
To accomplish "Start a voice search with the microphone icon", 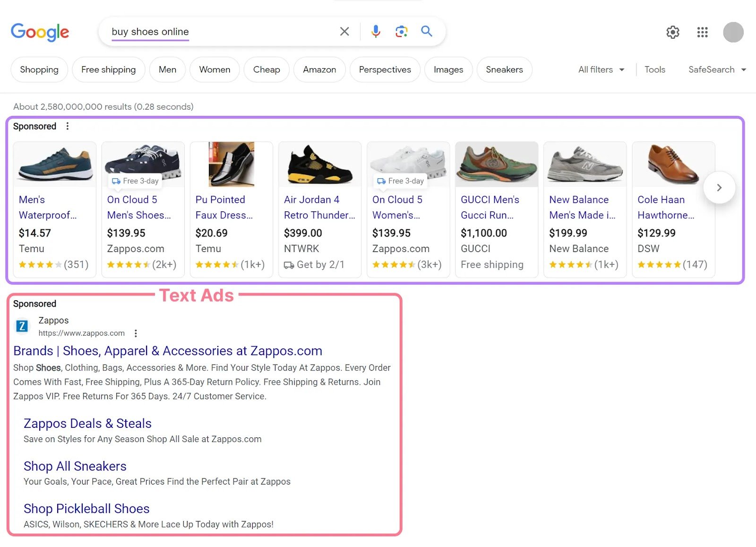I will [375, 31].
